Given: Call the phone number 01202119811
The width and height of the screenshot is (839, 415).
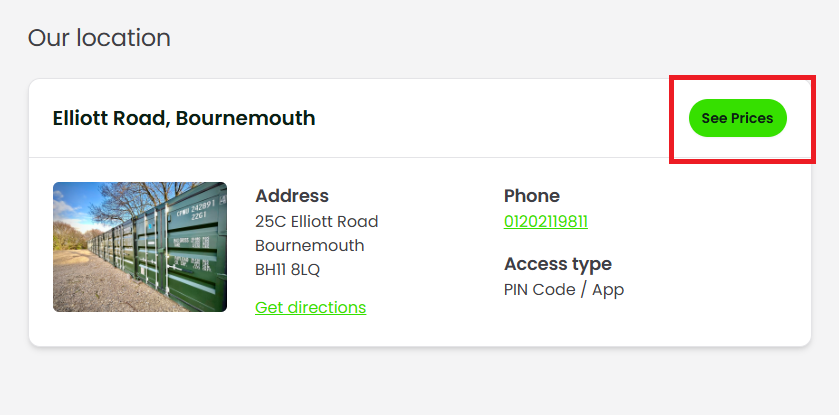Looking at the screenshot, I should (x=545, y=221).
